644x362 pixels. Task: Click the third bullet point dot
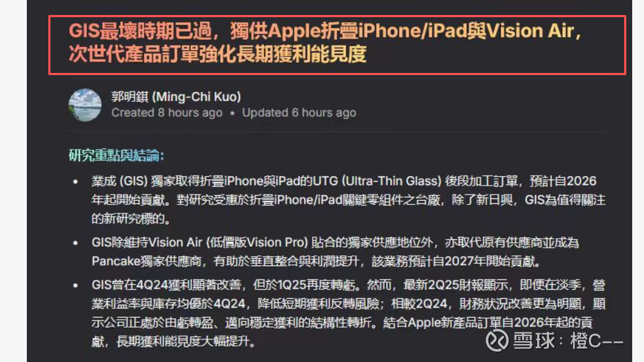click(x=76, y=286)
